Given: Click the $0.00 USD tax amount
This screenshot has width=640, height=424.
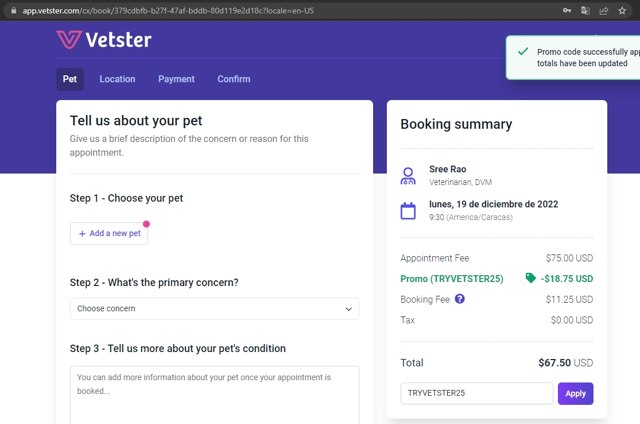Looking at the screenshot, I should pos(572,320).
